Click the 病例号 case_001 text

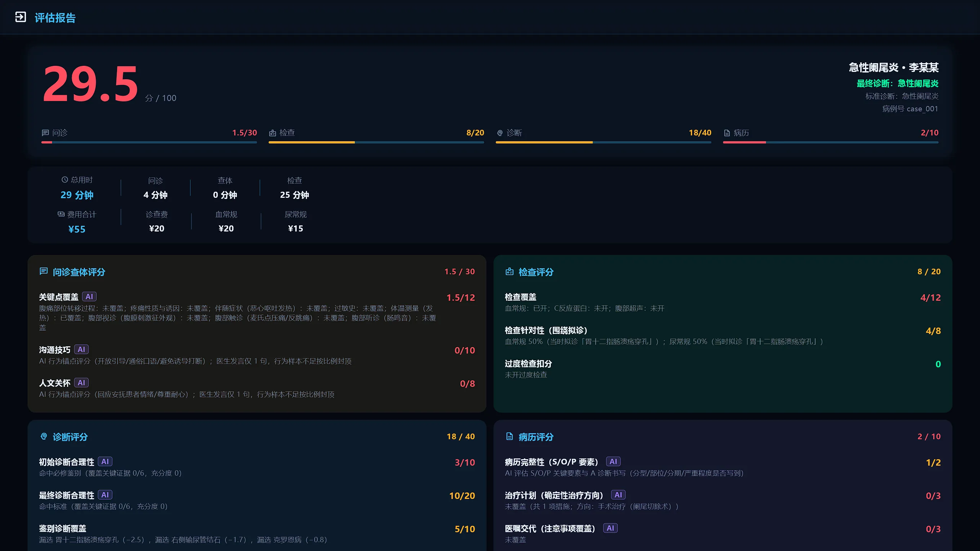(x=910, y=109)
